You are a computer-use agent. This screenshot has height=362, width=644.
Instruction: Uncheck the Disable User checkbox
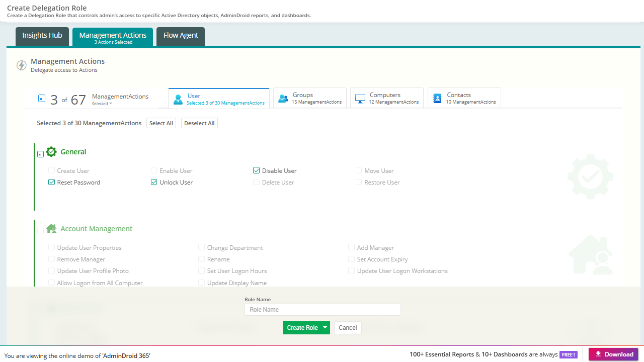(x=257, y=170)
